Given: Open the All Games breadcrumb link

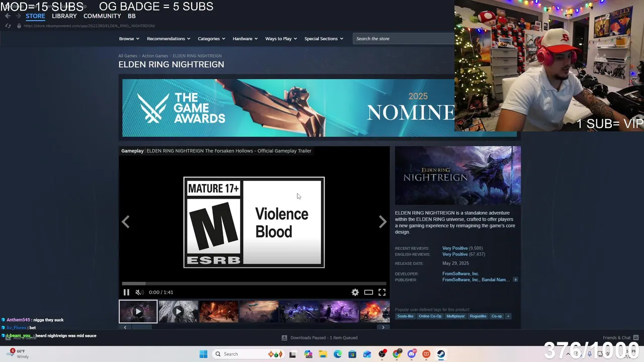Looking at the screenshot, I should [128, 56].
